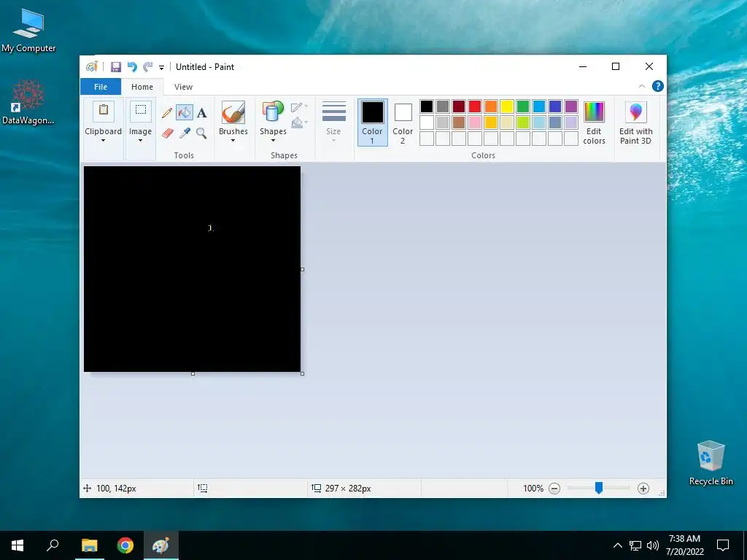Pick the pink color swatch
747x560 pixels.
pos(475,122)
